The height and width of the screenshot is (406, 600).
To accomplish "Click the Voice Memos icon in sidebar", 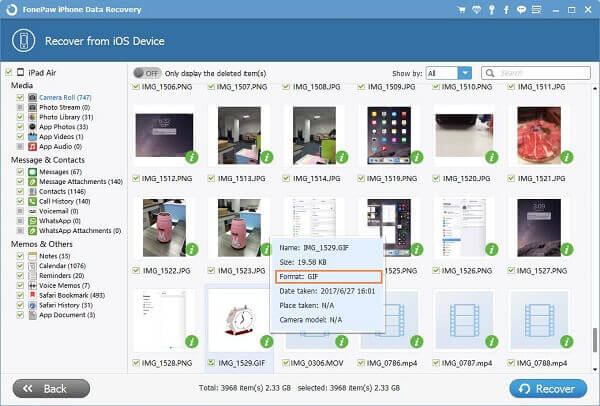I will click(33, 285).
